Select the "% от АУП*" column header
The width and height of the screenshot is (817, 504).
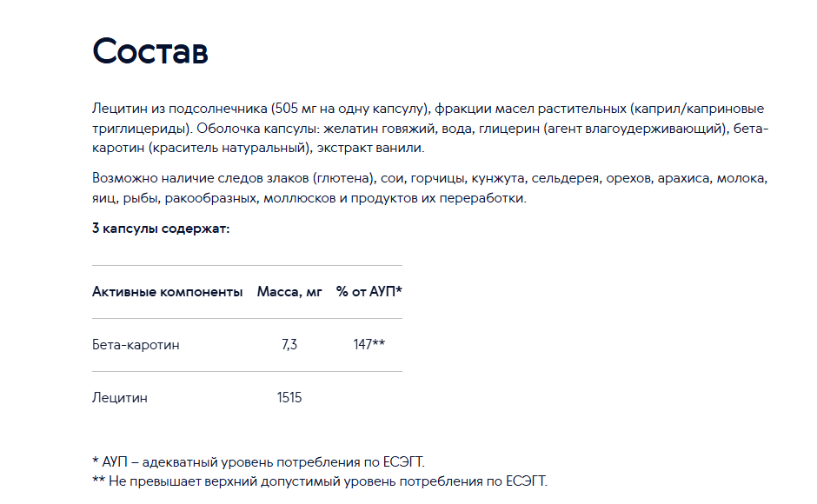[x=369, y=292]
